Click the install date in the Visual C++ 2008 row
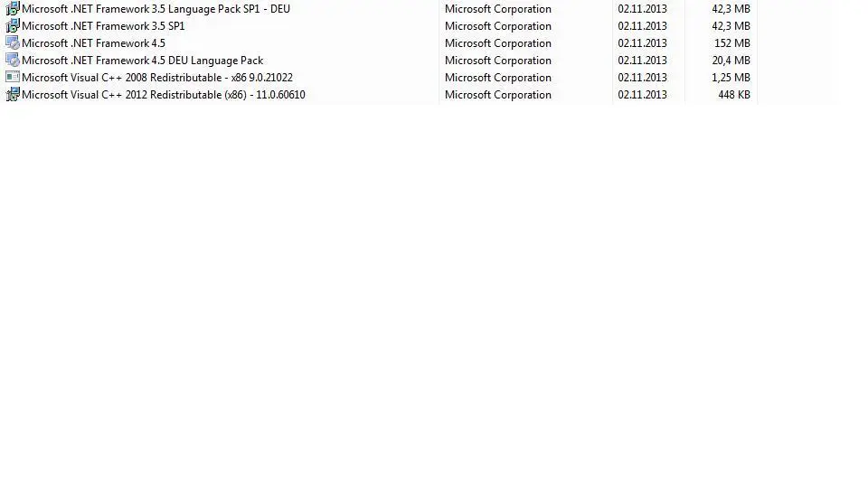 642,78
